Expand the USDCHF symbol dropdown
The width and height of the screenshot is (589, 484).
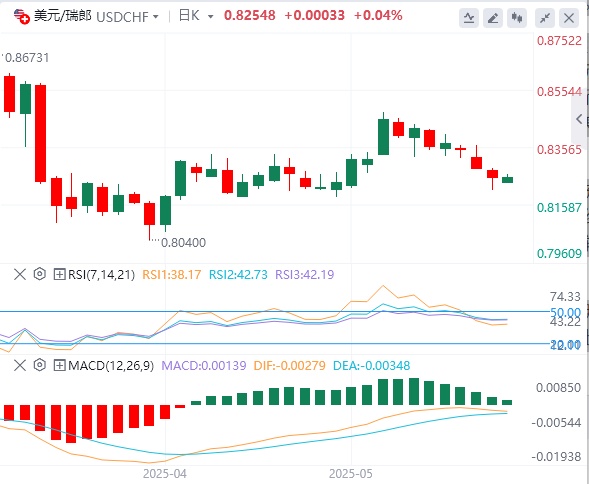click(x=128, y=17)
